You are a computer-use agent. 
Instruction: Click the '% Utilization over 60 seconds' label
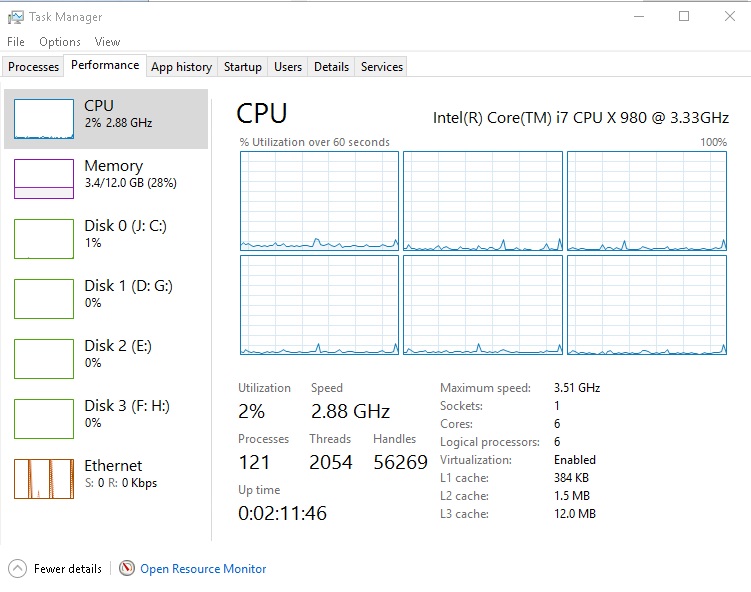pos(315,142)
